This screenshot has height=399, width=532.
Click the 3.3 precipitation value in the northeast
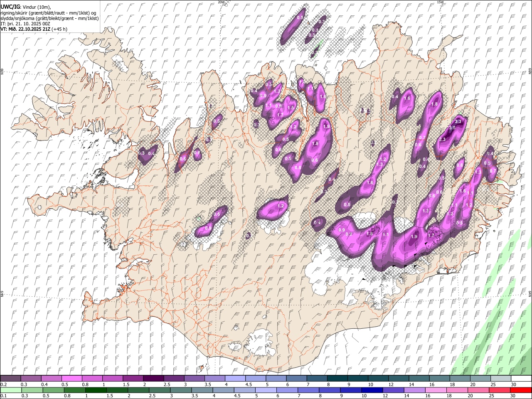point(458,121)
